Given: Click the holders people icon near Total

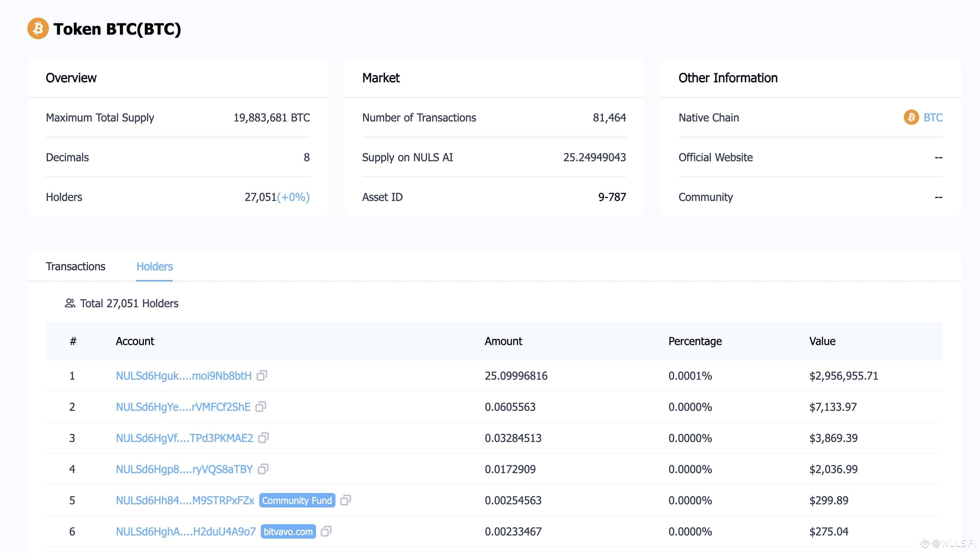Looking at the screenshot, I should [70, 303].
